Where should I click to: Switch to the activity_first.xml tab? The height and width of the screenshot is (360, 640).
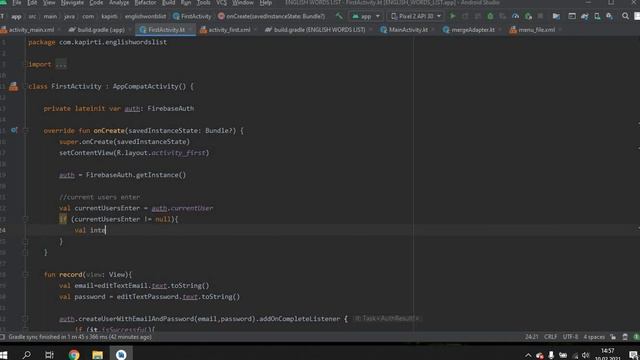pos(229,30)
